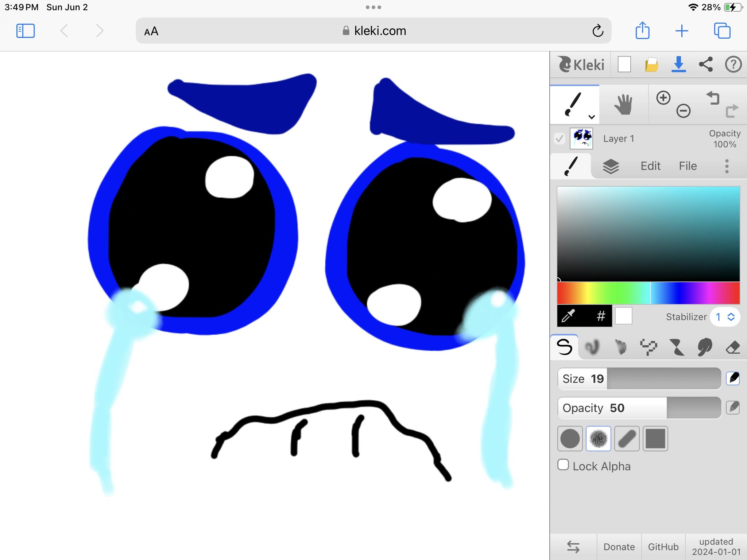Toggle pressure sensitivity for opacity
Image resolution: width=747 pixels, height=560 pixels.
tap(732, 408)
